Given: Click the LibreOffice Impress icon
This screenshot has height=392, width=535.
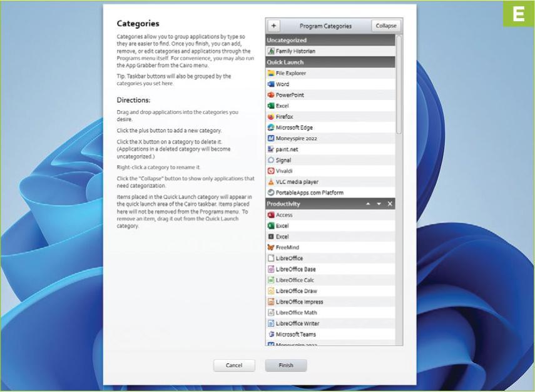Looking at the screenshot, I should coord(271,302).
